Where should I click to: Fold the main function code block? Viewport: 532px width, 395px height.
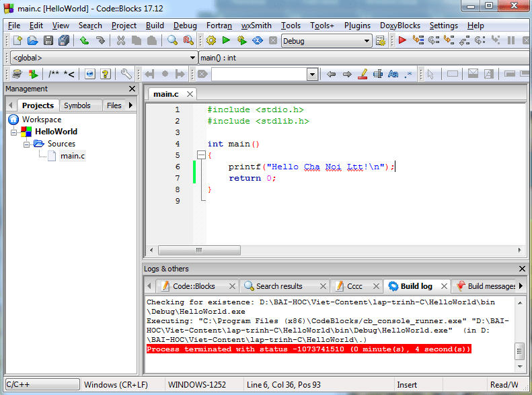202,155
